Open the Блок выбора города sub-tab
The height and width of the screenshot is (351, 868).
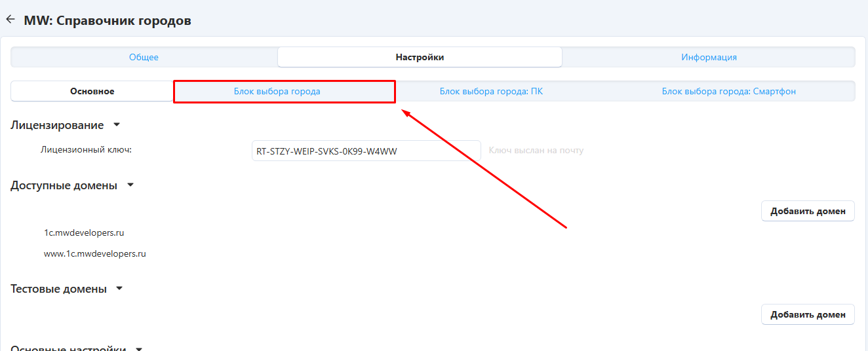tap(277, 91)
